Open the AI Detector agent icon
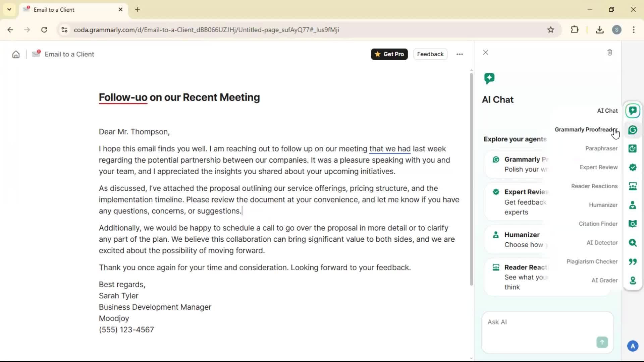The image size is (644, 362). pos(633,242)
